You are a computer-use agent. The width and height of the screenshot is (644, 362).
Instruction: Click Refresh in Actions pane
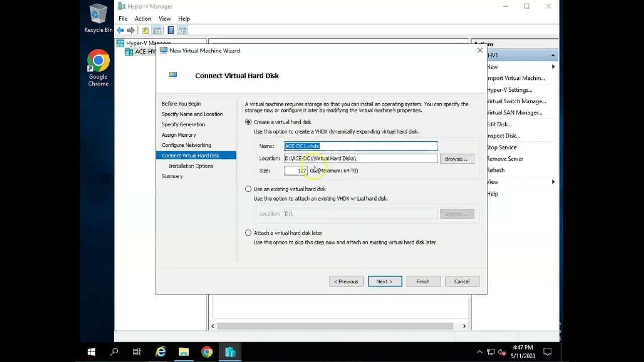click(496, 170)
